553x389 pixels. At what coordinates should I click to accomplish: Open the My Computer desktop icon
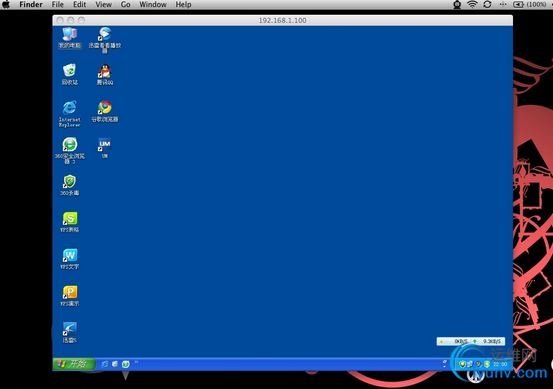coord(70,38)
